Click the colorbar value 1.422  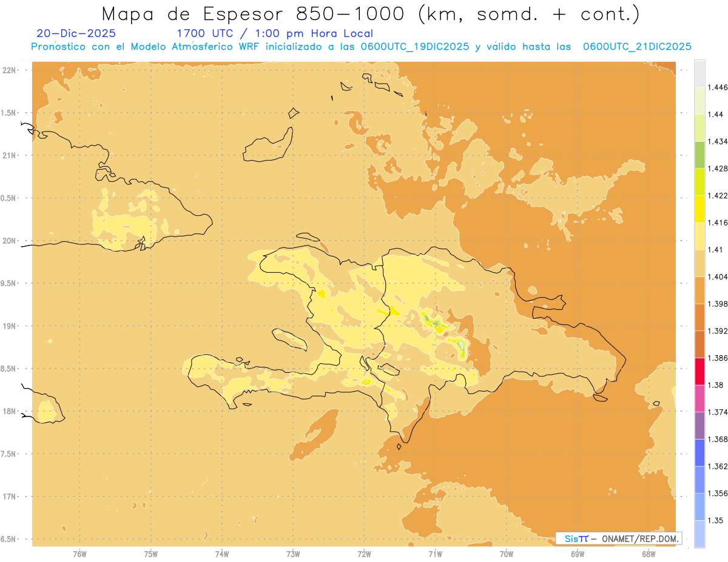[718, 195]
